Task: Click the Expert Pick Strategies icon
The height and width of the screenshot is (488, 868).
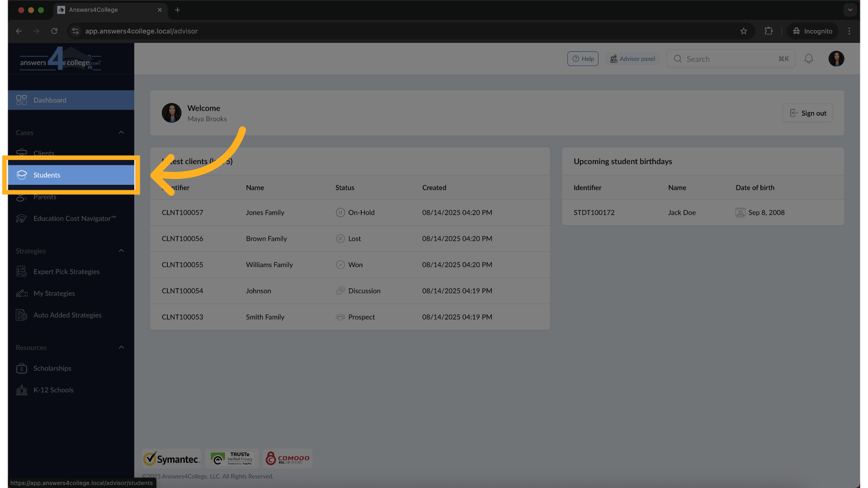Action: pos(21,272)
